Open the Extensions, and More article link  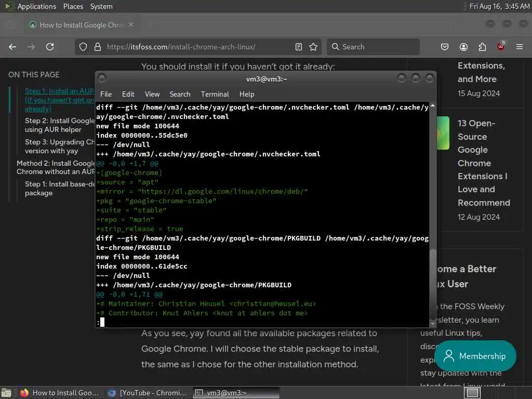click(481, 72)
